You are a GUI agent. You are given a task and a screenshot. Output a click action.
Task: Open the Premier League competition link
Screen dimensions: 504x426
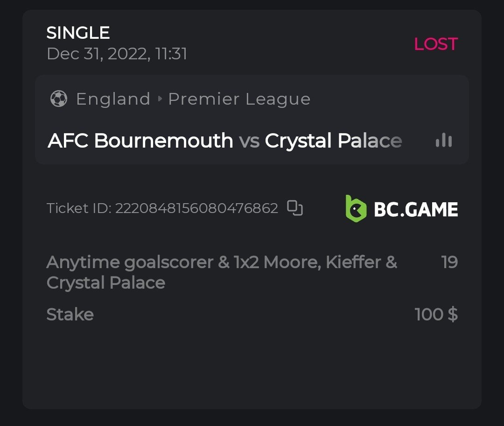pos(239,99)
